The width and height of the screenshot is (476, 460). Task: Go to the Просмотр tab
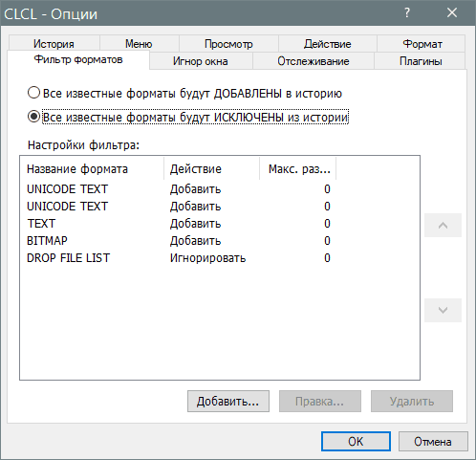tap(228, 44)
